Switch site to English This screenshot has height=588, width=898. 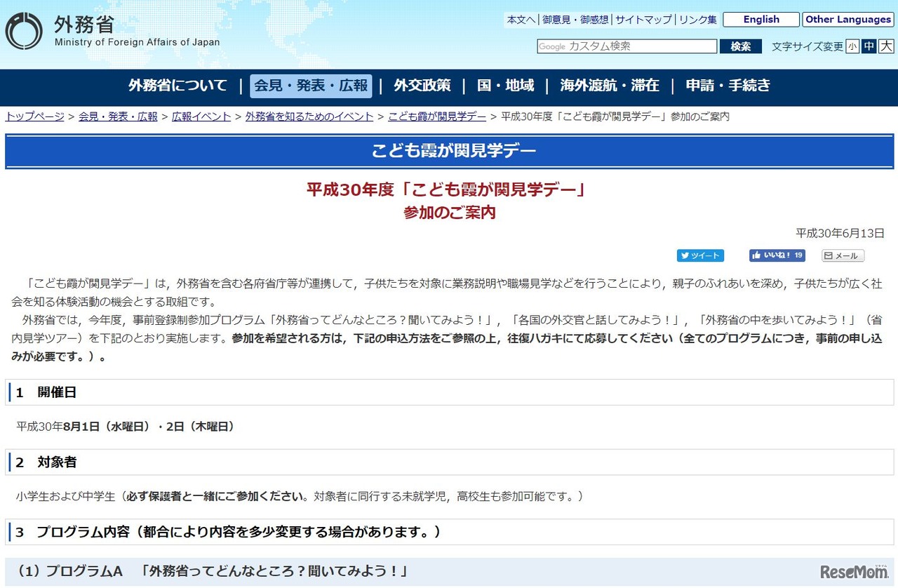pos(760,19)
